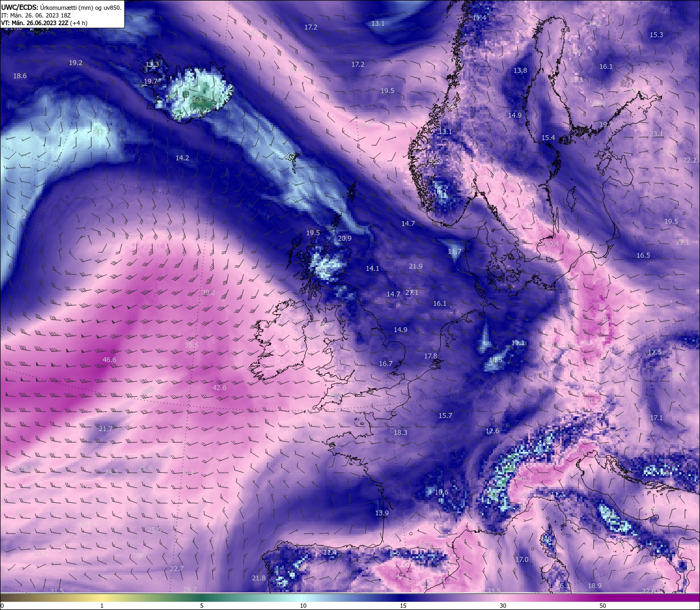Click the map value 18.9 near the bottom right

[x=594, y=586]
